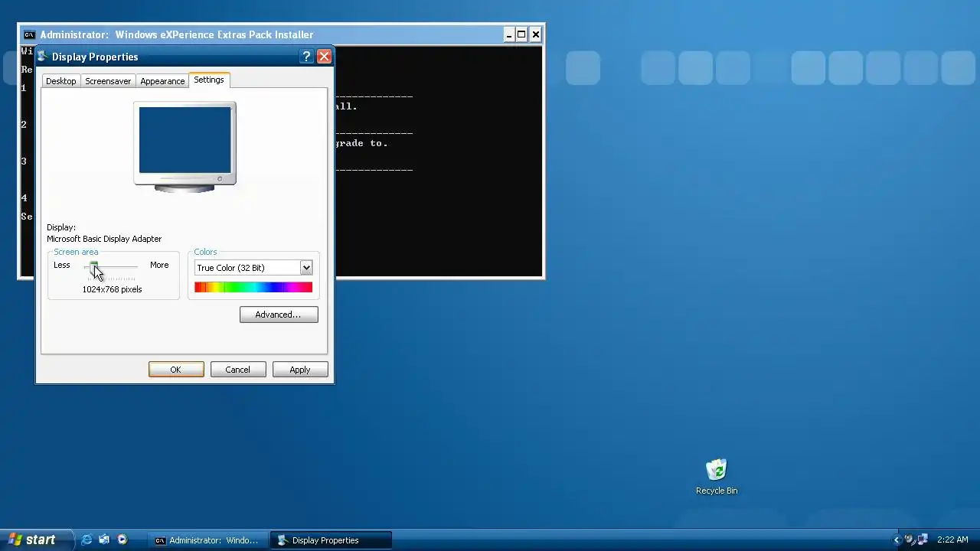Click Cancel in Display Properties
The width and height of the screenshot is (980, 551).
238,370
